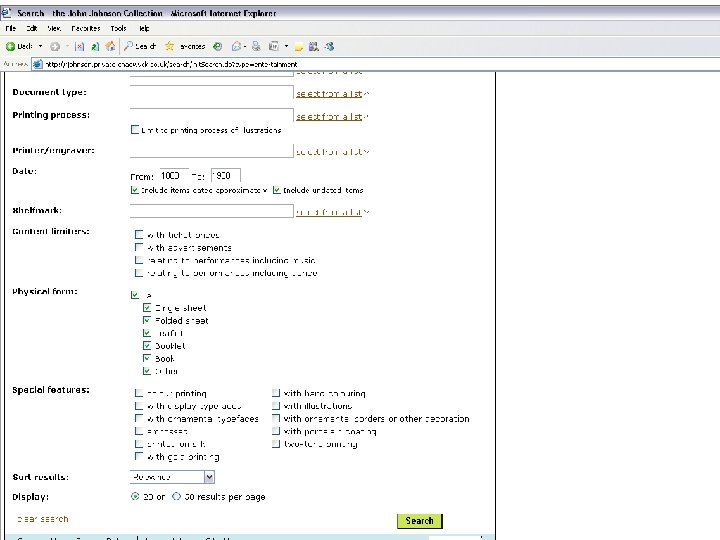Open the Edit menu

[x=32, y=28]
